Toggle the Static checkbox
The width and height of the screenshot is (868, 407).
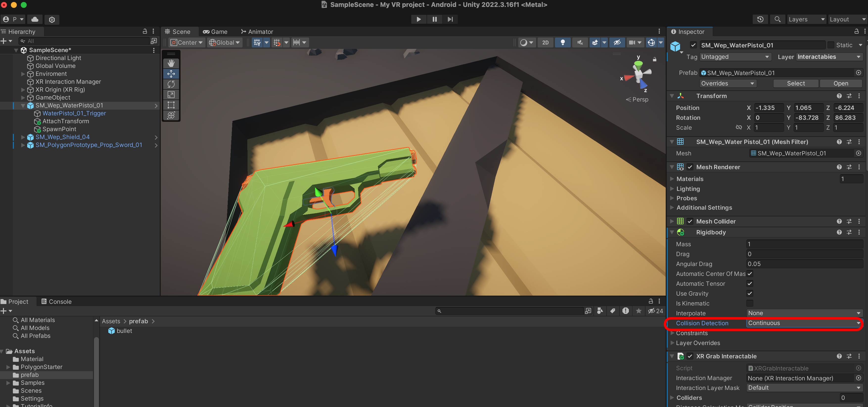[831, 45]
